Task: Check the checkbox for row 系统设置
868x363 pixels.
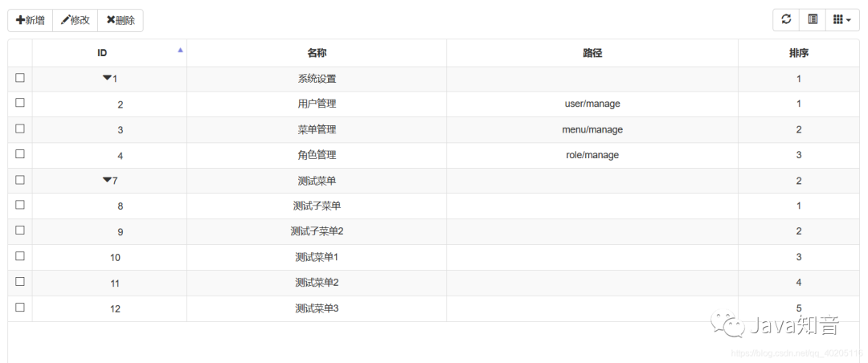Action: point(20,78)
